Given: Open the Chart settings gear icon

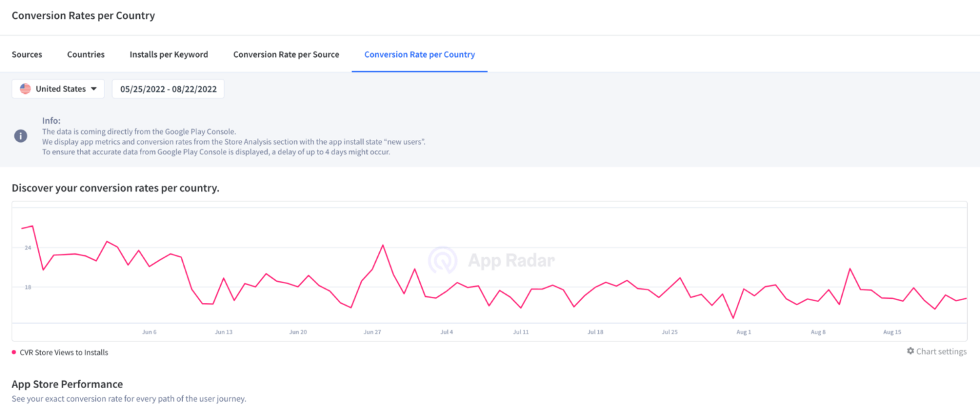Looking at the screenshot, I should [911, 351].
